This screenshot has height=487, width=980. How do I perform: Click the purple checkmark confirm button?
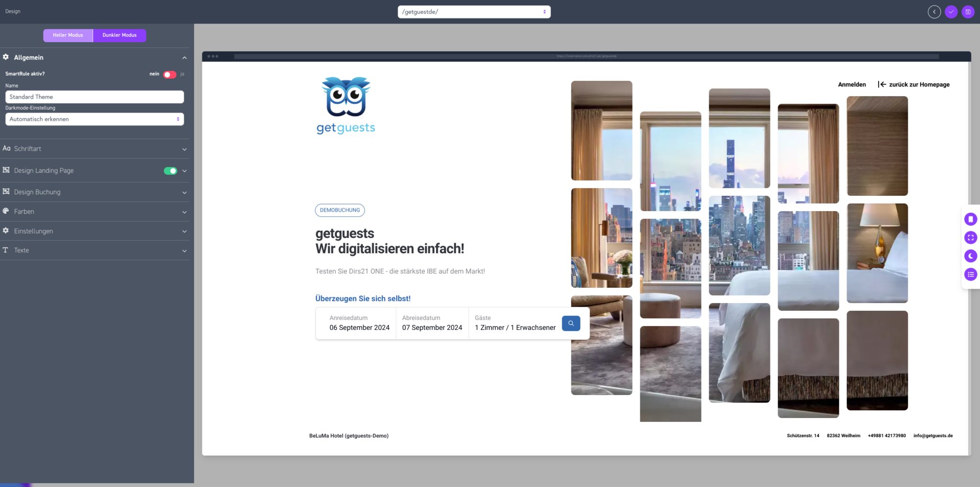pos(951,12)
